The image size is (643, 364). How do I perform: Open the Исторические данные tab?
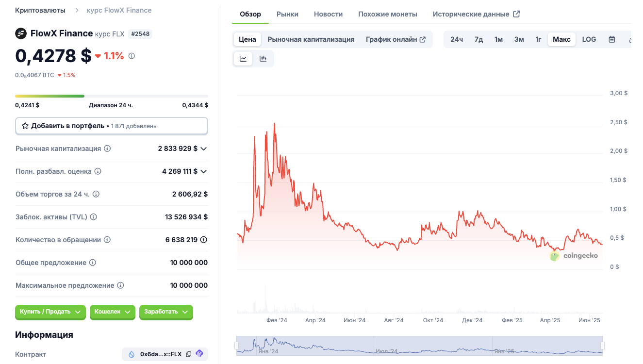tap(476, 14)
